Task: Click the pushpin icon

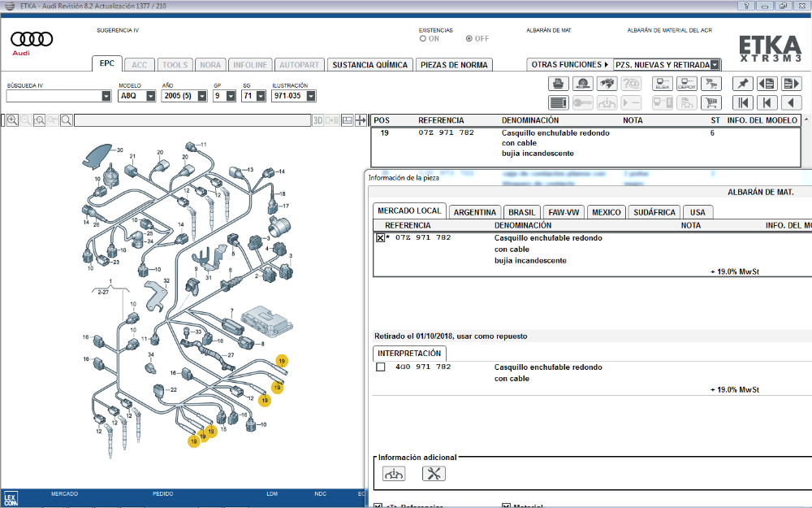Action: [743, 84]
